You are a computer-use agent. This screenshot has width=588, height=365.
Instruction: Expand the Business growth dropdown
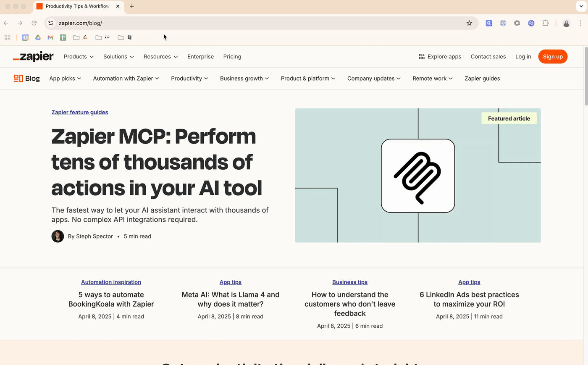pos(244,79)
